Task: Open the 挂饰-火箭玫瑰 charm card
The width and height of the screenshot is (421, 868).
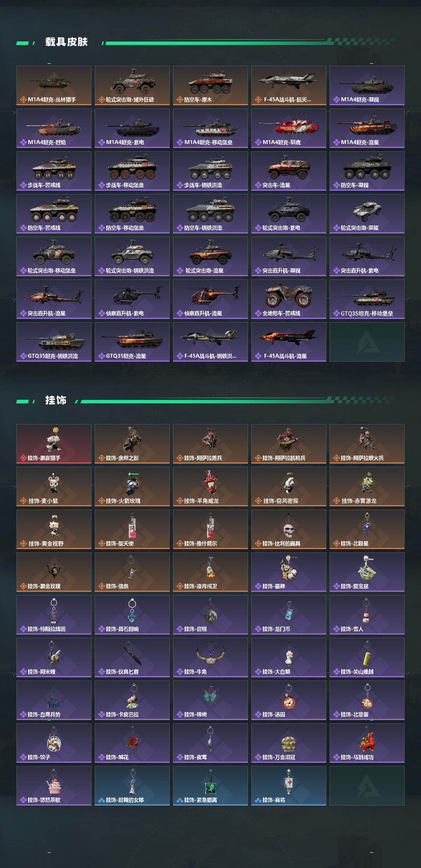Action: coord(132,487)
